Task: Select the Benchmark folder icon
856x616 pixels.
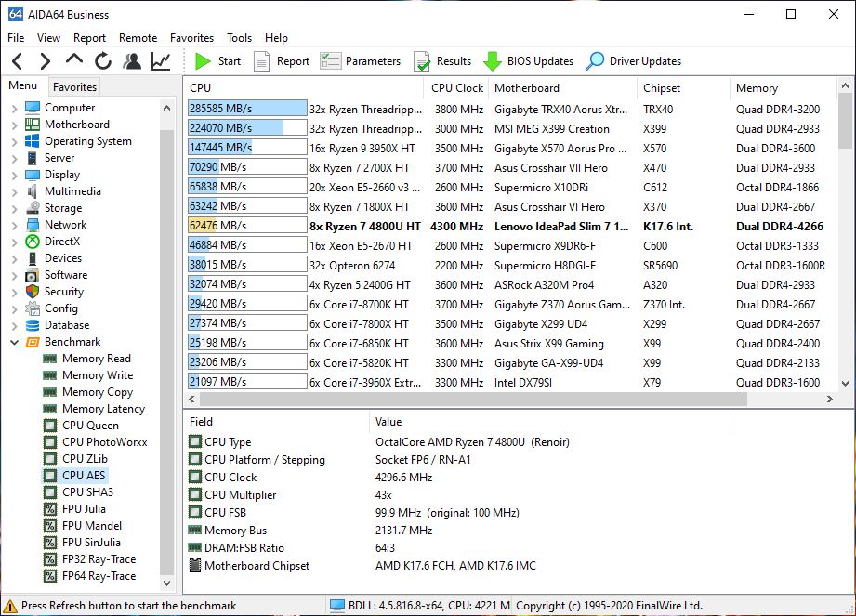Action: (x=33, y=342)
